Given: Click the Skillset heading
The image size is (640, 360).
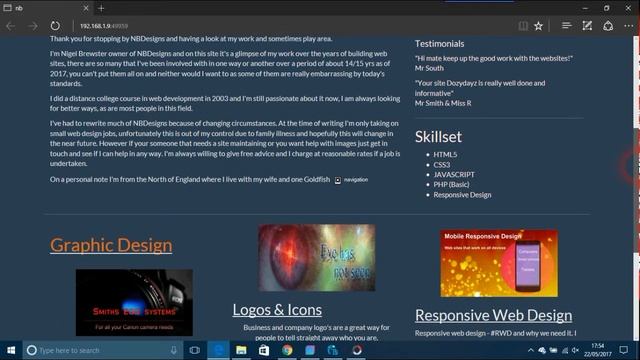Looking at the screenshot, I should click(438, 137).
